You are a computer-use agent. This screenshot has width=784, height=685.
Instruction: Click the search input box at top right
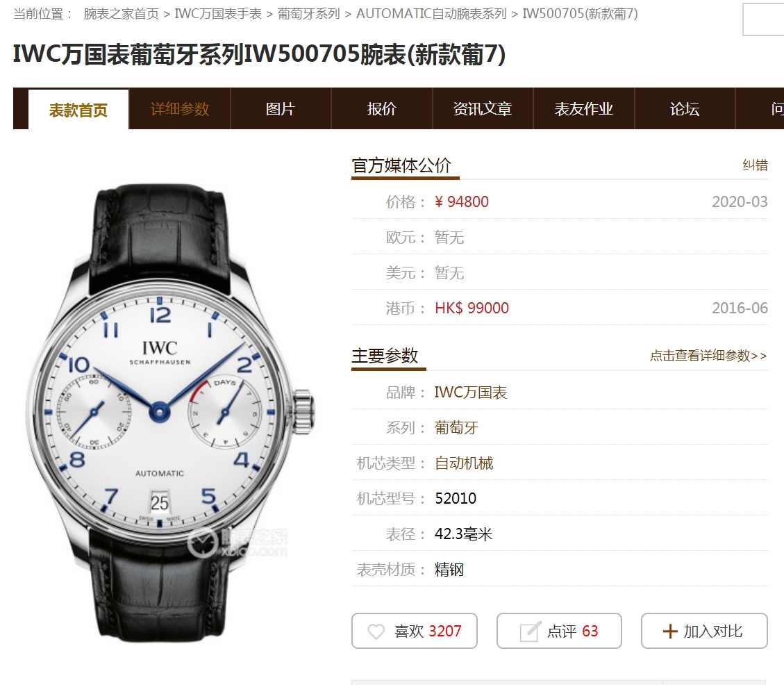coord(763,19)
